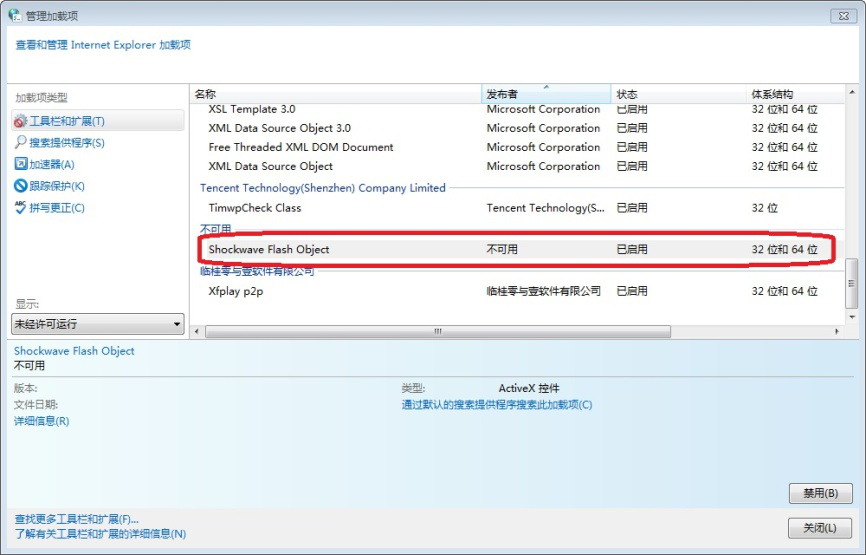Select the TimwpCheck Class row
The width and height of the screenshot is (866, 555).
point(518,208)
